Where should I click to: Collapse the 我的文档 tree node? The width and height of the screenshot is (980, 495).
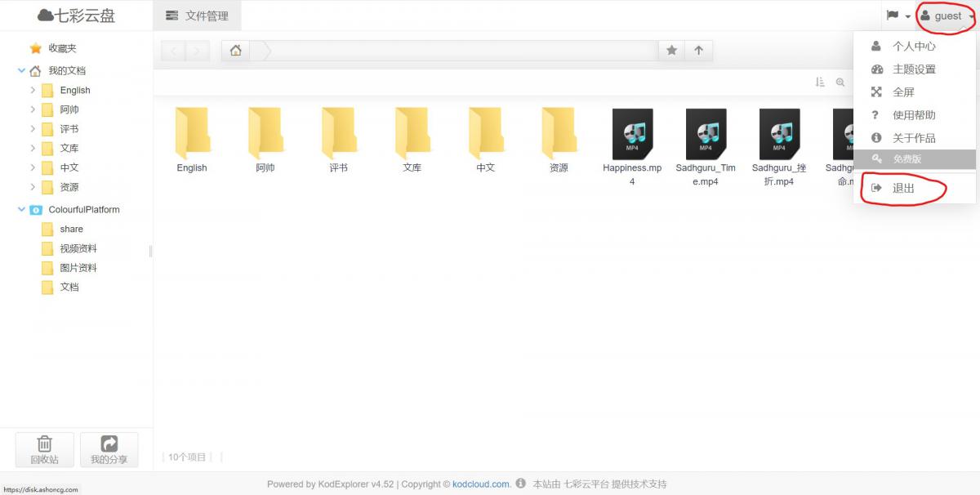pos(22,71)
